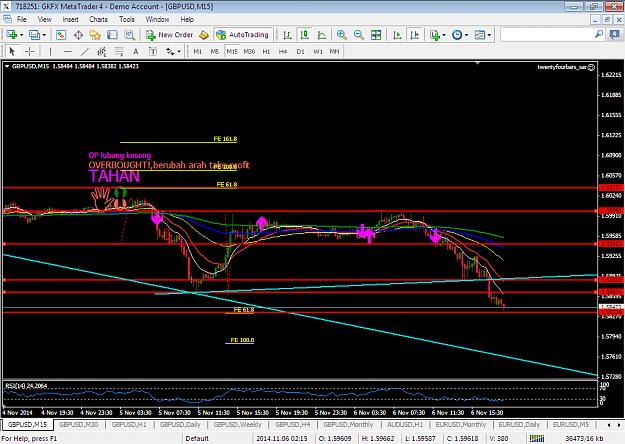Select the Text (A) tool

[136, 51]
